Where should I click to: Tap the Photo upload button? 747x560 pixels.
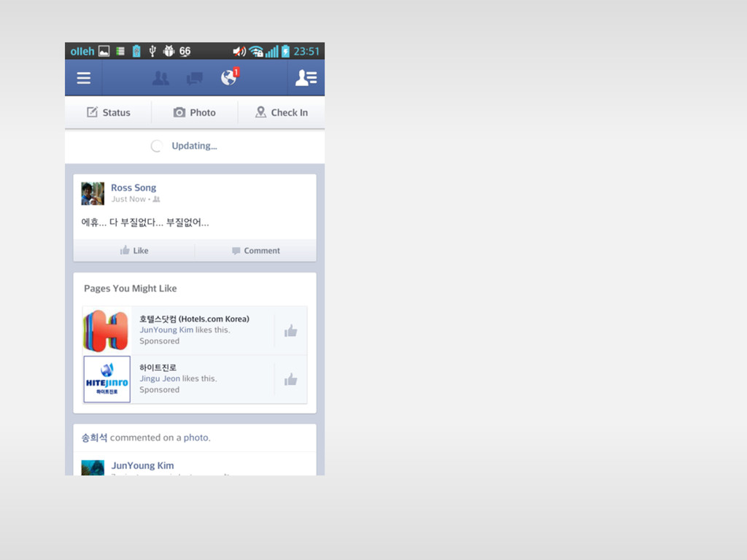pos(194,112)
